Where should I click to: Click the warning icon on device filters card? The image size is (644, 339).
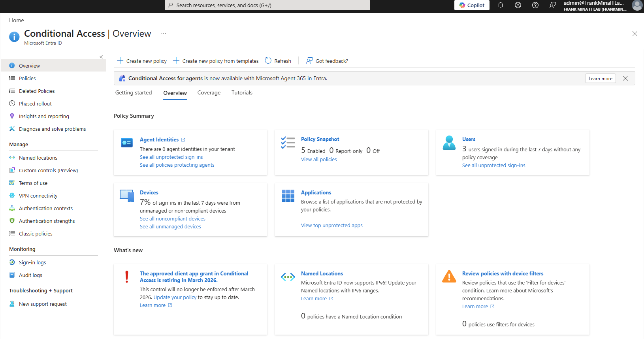(x=449, y=276)
